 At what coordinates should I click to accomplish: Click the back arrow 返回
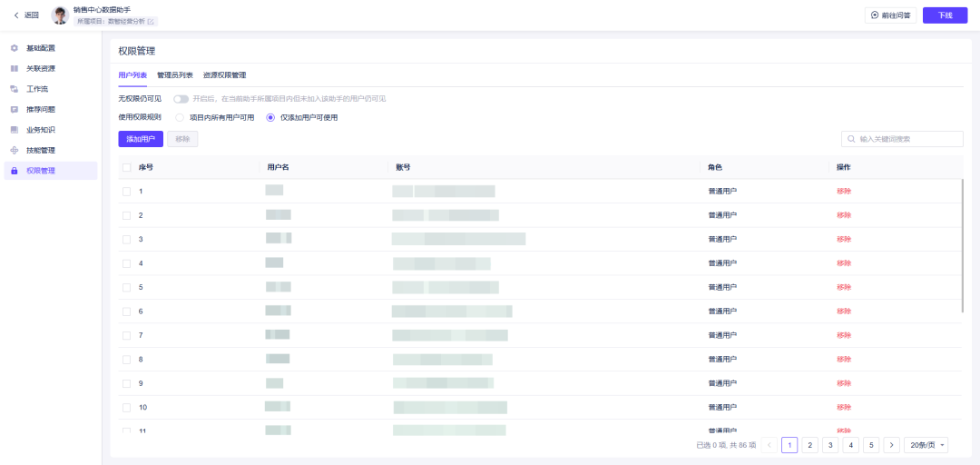[16, 15]
